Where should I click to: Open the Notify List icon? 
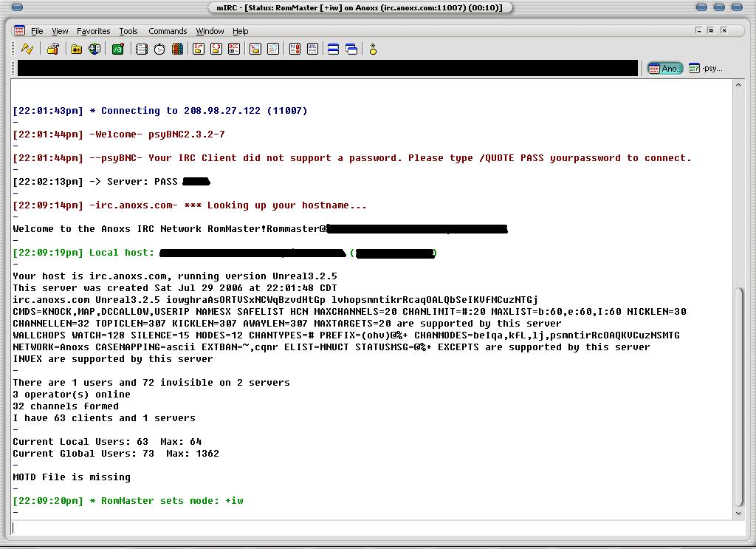pyautogui.click(x=295, y=49)
